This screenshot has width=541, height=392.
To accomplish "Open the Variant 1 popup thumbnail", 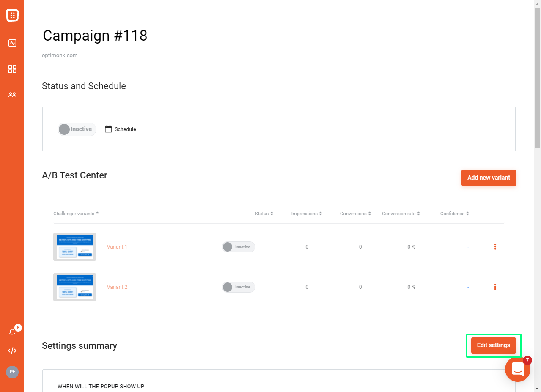I will (74, 247).
